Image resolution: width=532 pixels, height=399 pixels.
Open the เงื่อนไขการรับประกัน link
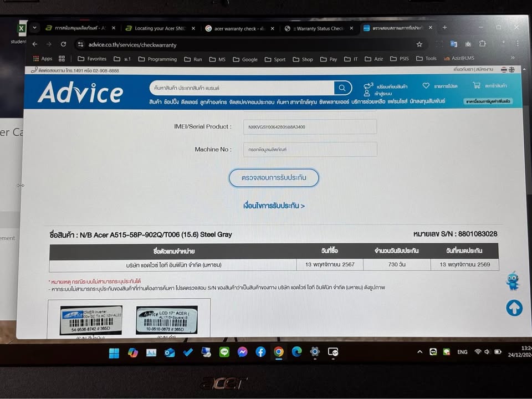coord(274,206)
